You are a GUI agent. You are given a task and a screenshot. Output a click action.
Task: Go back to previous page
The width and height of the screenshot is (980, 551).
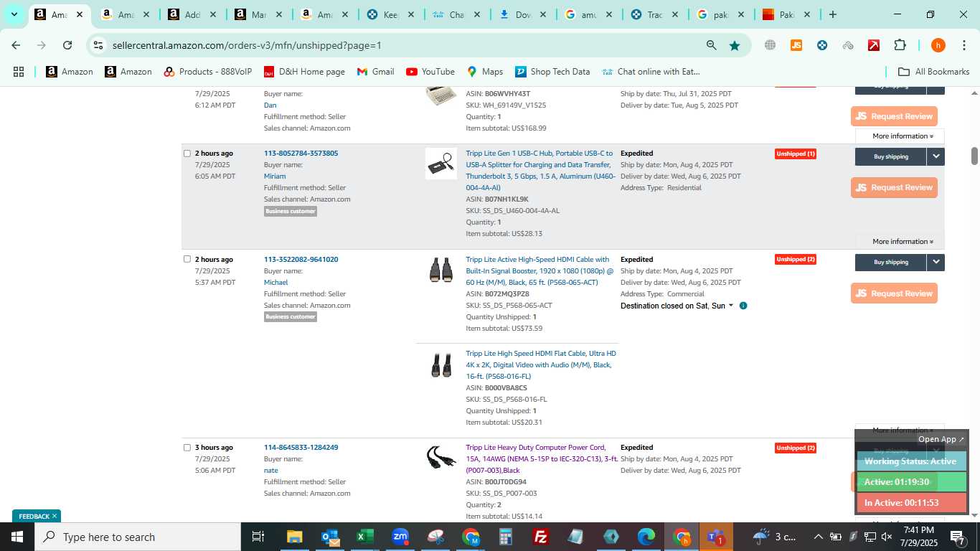[x=16, y=45]
